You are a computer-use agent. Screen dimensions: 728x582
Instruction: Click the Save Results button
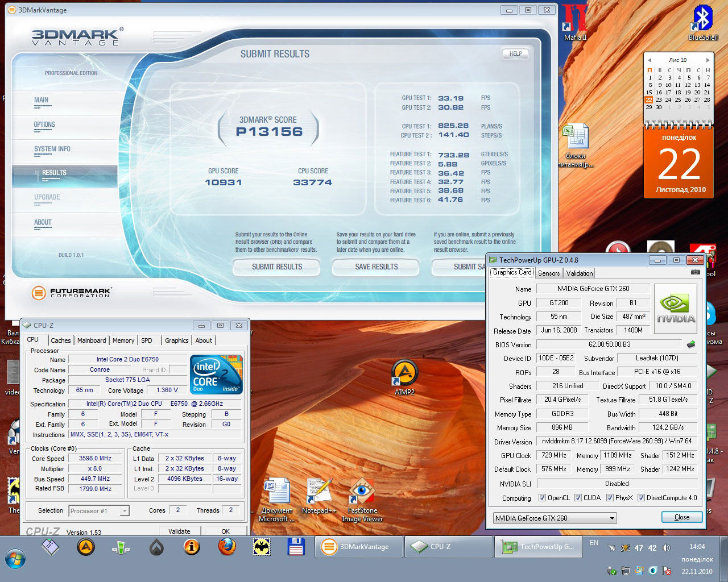[x=377, y=267]
